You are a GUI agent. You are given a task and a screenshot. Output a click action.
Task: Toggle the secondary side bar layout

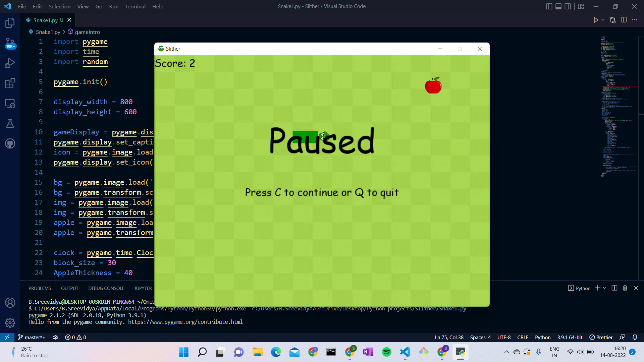click(x=568, y=6)
